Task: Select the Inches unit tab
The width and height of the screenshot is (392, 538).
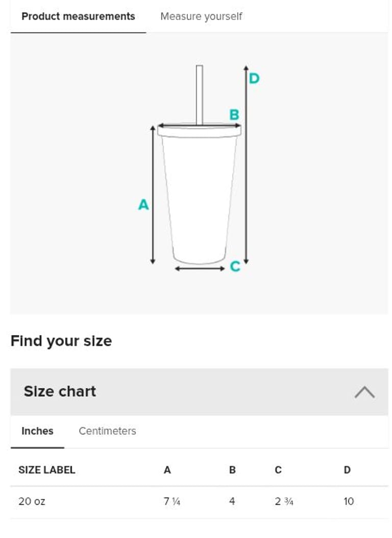Action: point(37,431)
